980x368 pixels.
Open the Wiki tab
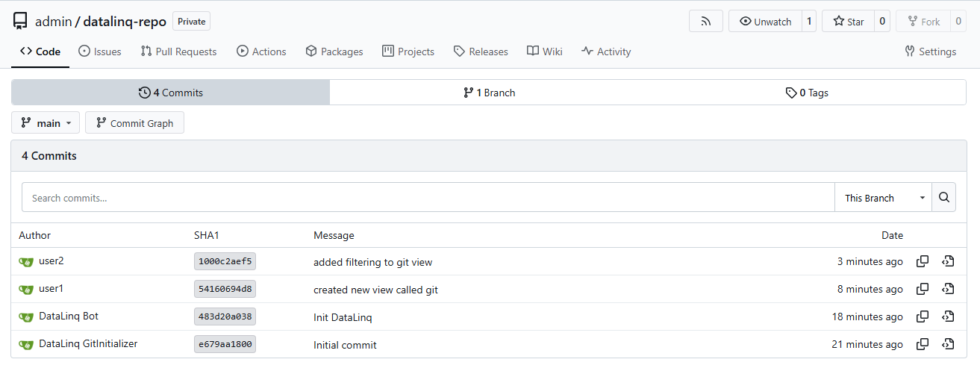click(544, 52)
